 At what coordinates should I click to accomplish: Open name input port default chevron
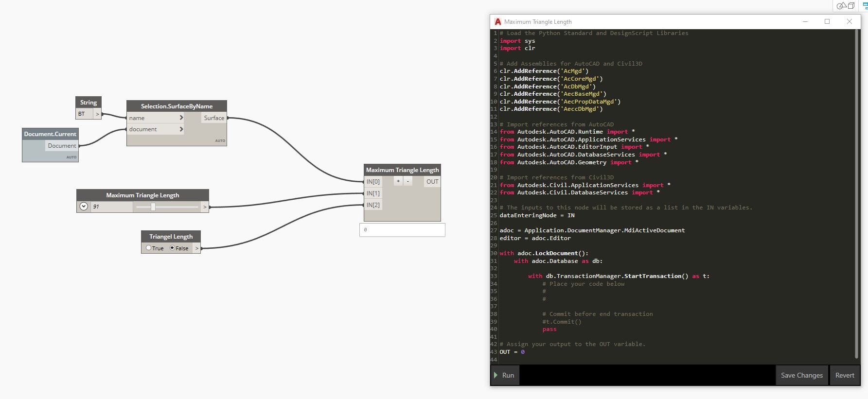181,118
